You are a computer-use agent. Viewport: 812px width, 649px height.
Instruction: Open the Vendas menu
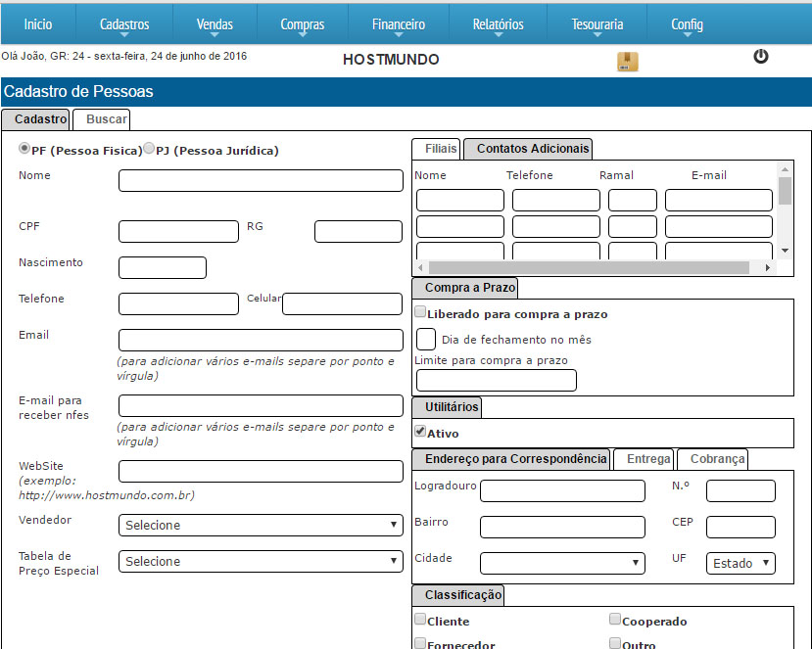[215, 24]
